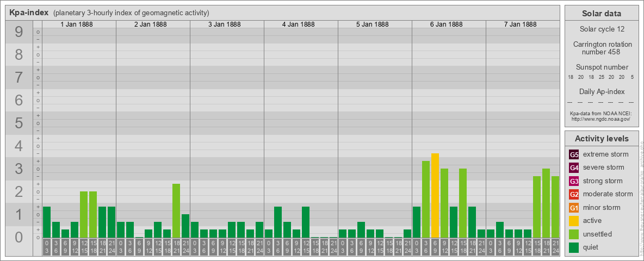Click the 'Daily Ap-index' label
This screenshot has width=644, height=261.
(602, 91)
